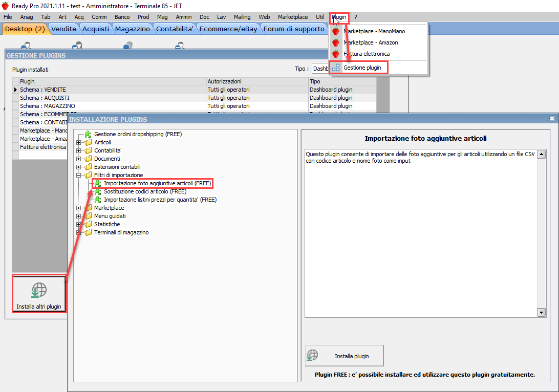Click the globe icon on Installa plugin button
This screenshot has height=392, width=559.
click(x=312, y=355)
